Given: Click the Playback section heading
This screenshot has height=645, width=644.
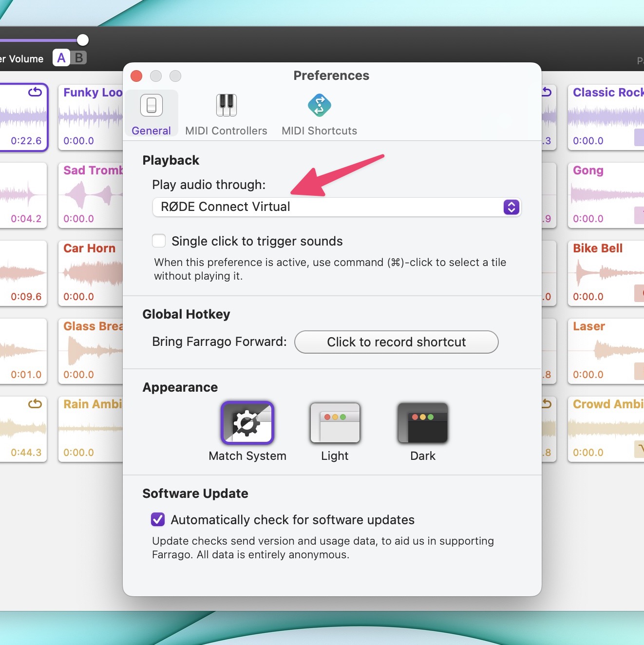Looking at the screenshot, I should point(171,160).
